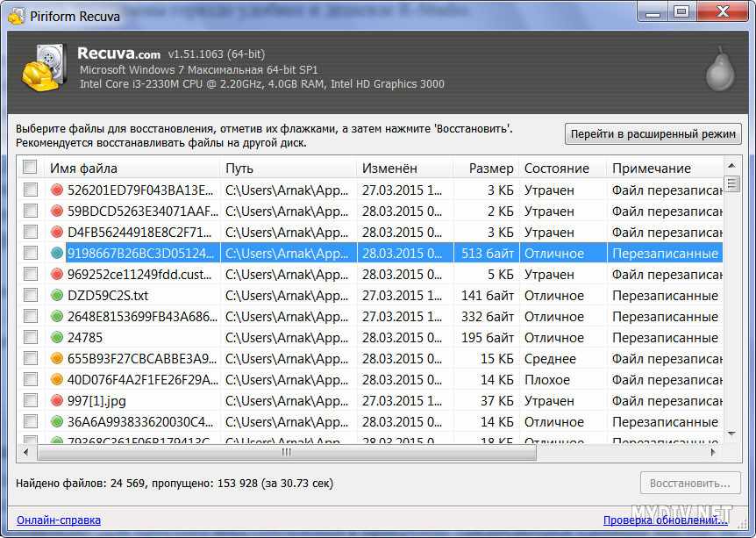
Task: Click the Найдено файлов status bar text
Action: 175,483
